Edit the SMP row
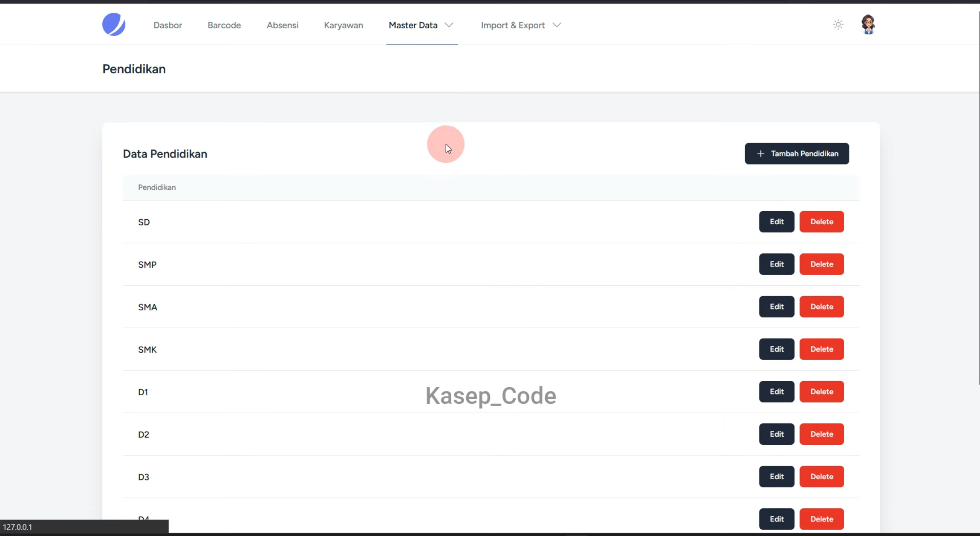The height and width of the screenshot is (536, 980). click(x=777, y=264)
